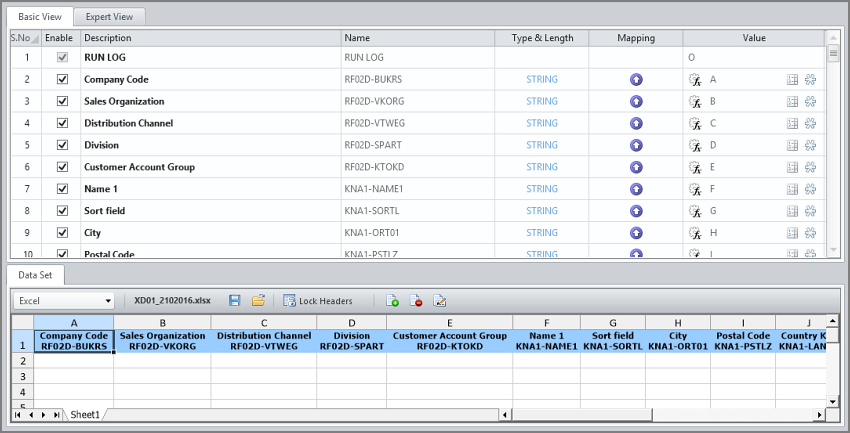Click STRING type for Customer Account Group
This screenshot has width=850, height=433.
click(542, 167)
